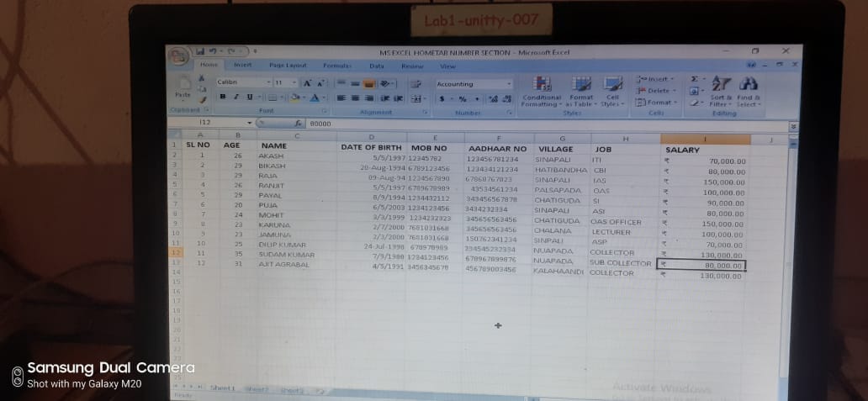
Task: Switch to the Insert ribbon tab
Action: point(242,66)
